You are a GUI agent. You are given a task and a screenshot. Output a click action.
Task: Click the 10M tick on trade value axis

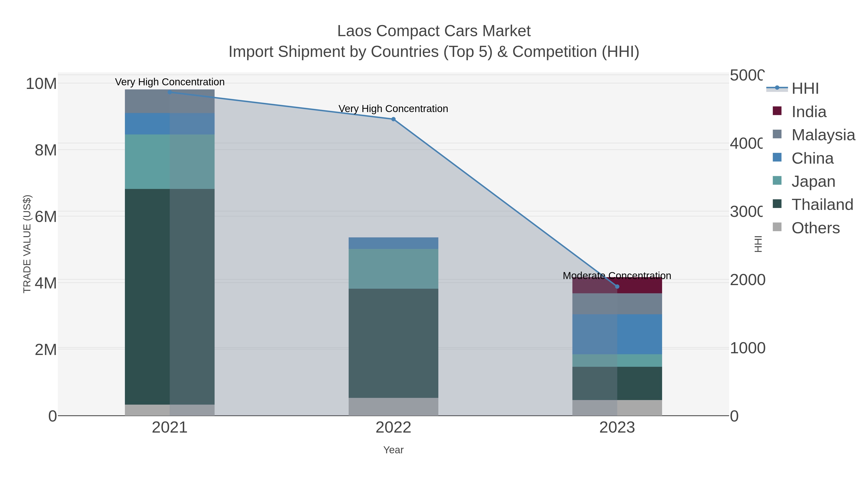tap(41, 84)
